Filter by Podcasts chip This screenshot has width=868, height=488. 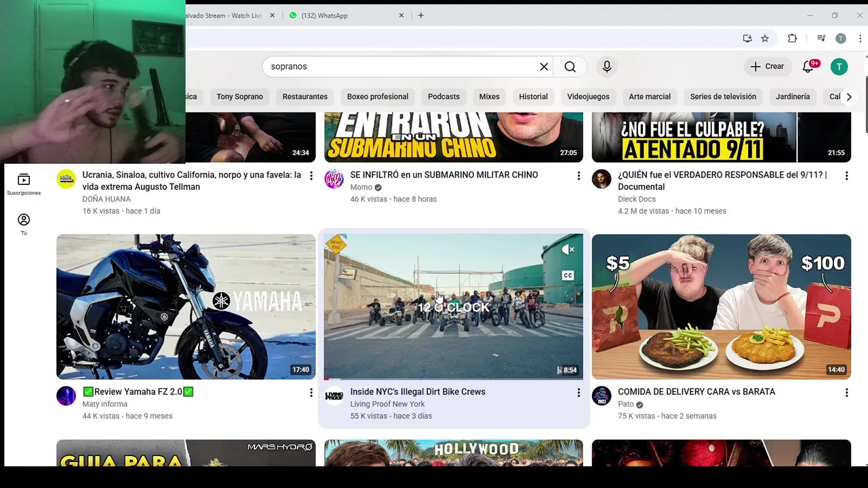pyautogui.click(x=443, y=96)
